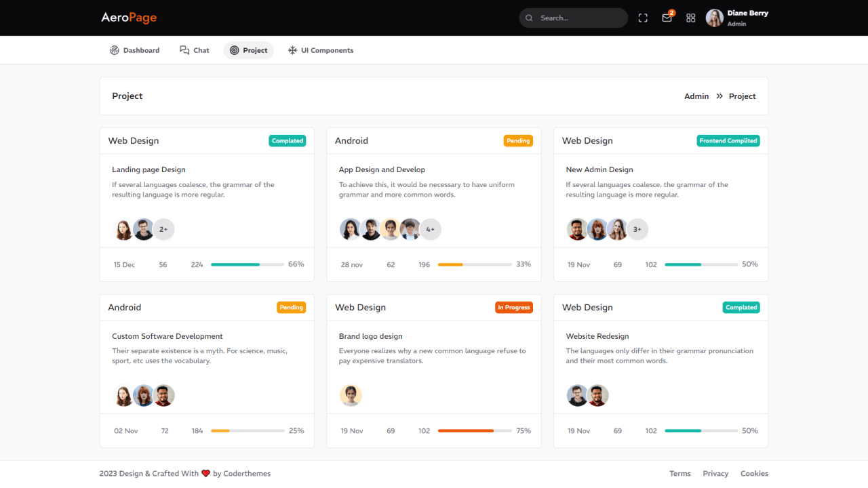The width and height of the screenshot is (868, 488).
Task: Show the 3+ members in New Admin Design
Action: pos(637,229)
